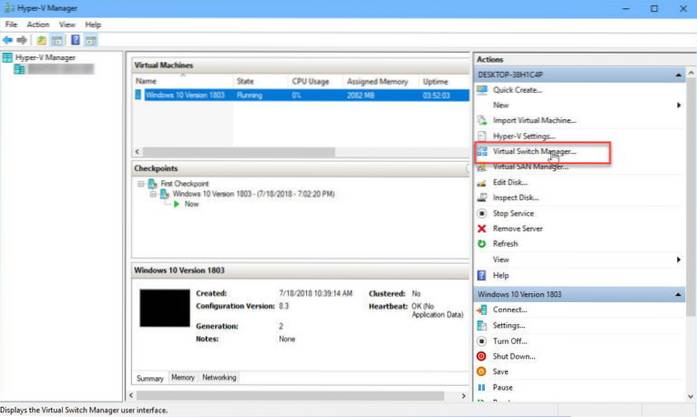Click the green Refresh icon

[482, 243]
